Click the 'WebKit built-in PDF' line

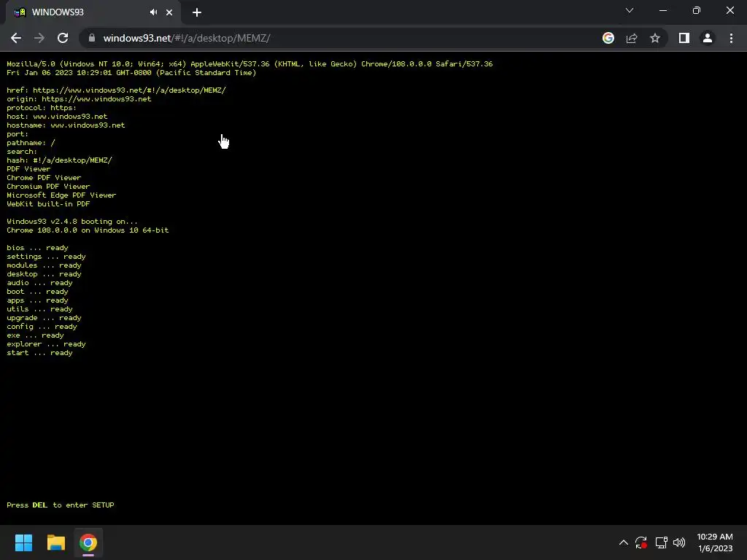point(48,204)
